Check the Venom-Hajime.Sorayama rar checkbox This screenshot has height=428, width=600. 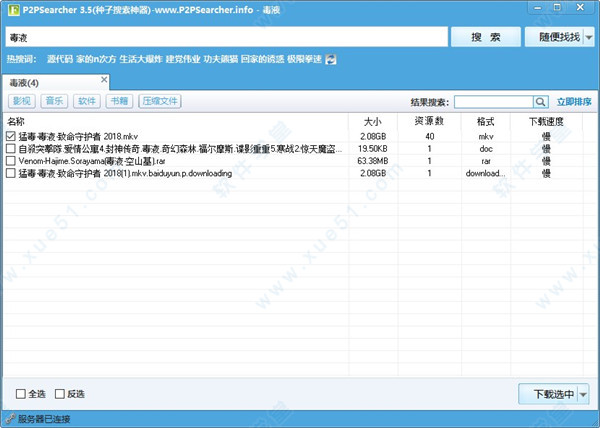pyautogui.click(x=11, y=161)
